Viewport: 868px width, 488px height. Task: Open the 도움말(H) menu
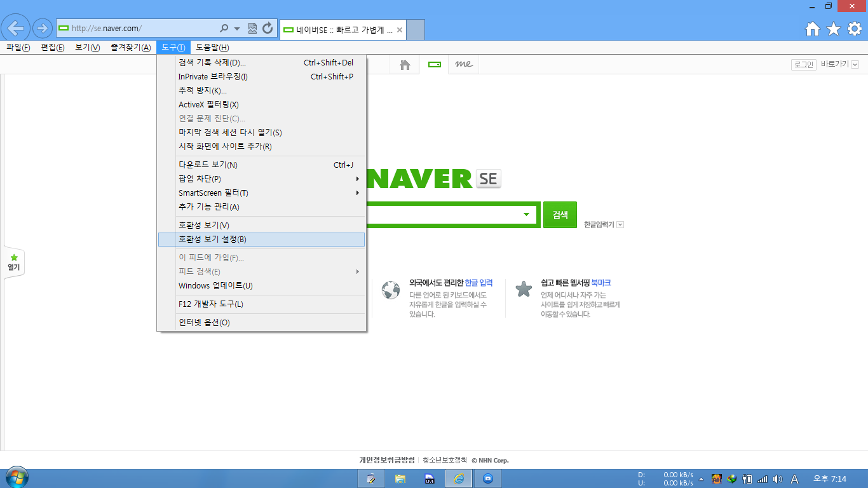coord(212,48)
